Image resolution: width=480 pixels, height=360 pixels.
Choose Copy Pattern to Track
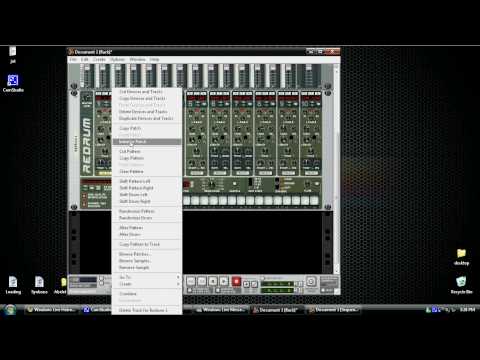[147, 244]
